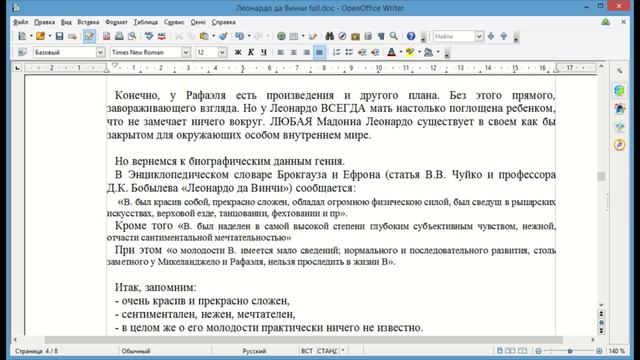The width and height of the screenshot is (640, 360).
Task: Center the text alignment
Action: tap(293, 52)
